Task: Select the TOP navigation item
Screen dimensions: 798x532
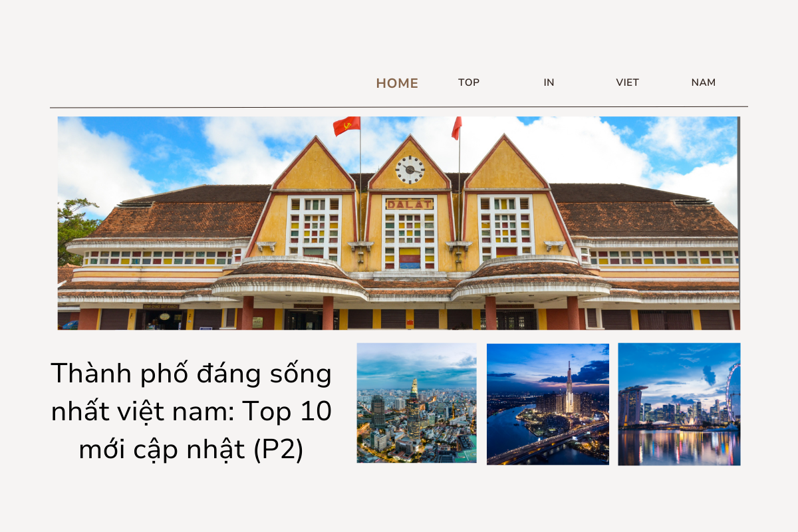Action: (469, 82)
